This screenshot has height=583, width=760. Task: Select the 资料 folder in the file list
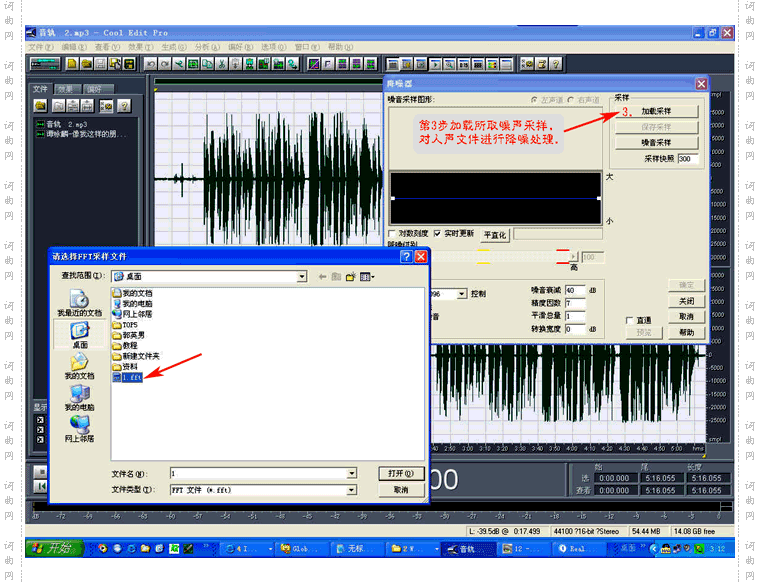pos(125,367)
